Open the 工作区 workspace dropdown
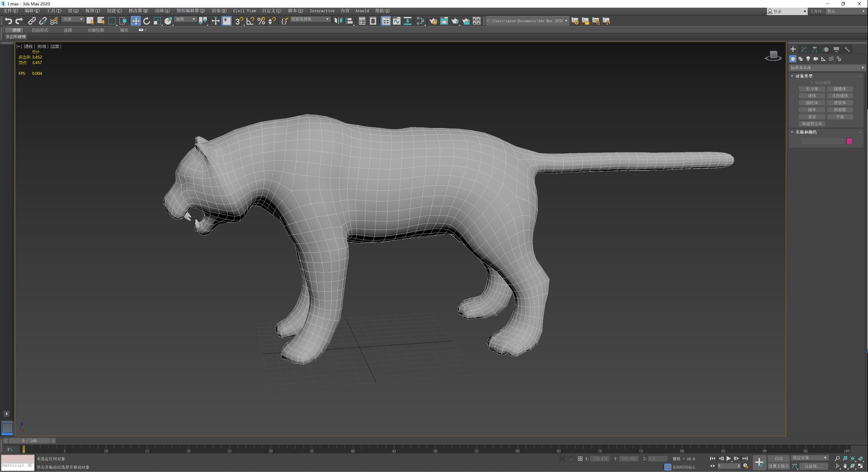This screenshot has height=472, width=868. pos(846,11)
